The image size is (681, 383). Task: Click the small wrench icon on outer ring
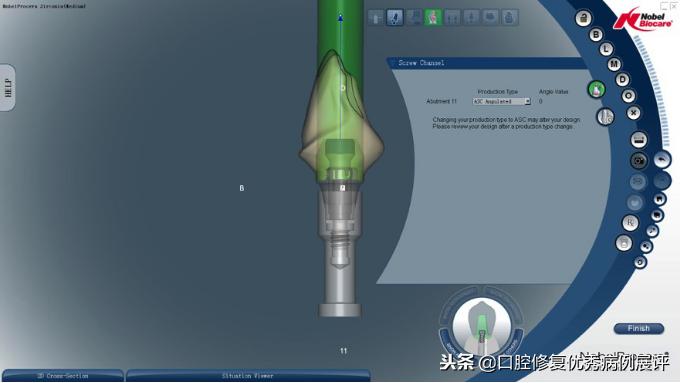[652, 231]
